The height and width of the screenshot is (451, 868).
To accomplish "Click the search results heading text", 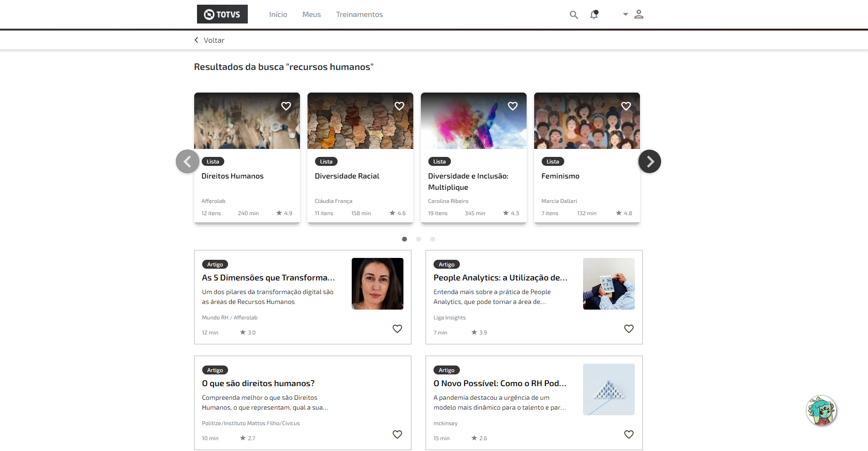I will click(284, 67).
